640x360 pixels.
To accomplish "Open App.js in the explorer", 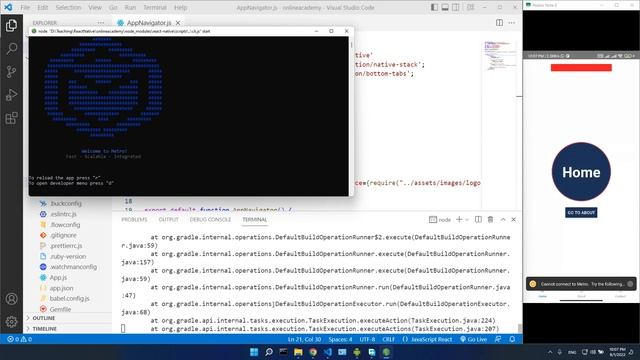I will point(58,278).
